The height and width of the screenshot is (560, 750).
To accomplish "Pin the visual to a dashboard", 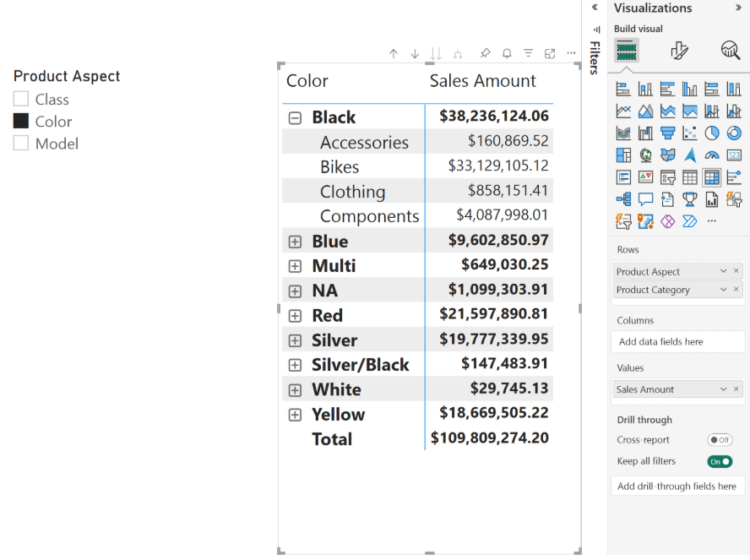I will (x=485, y=53).
